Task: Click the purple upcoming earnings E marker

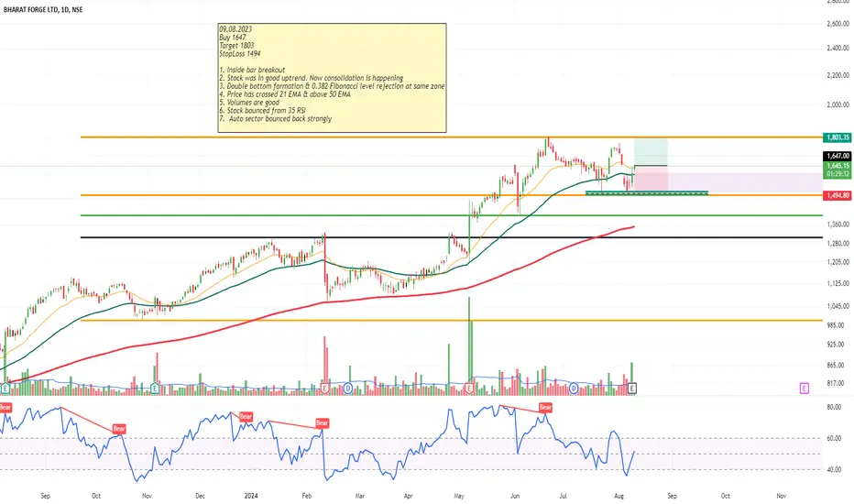Action: (x=804, y=388)
